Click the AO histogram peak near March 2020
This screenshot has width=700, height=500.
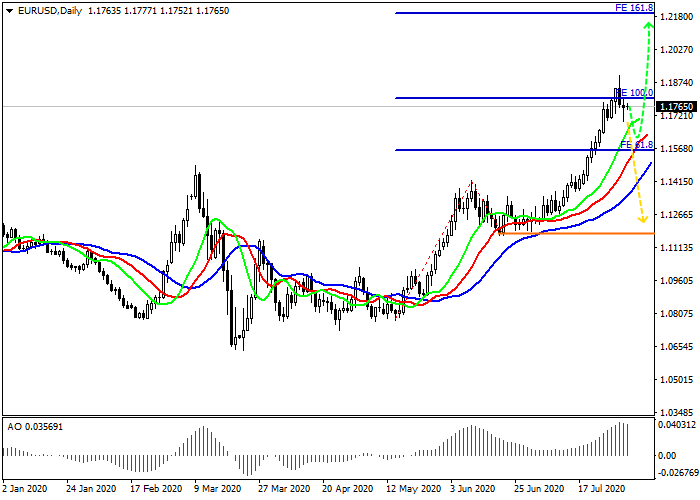[x=201, y=429]
